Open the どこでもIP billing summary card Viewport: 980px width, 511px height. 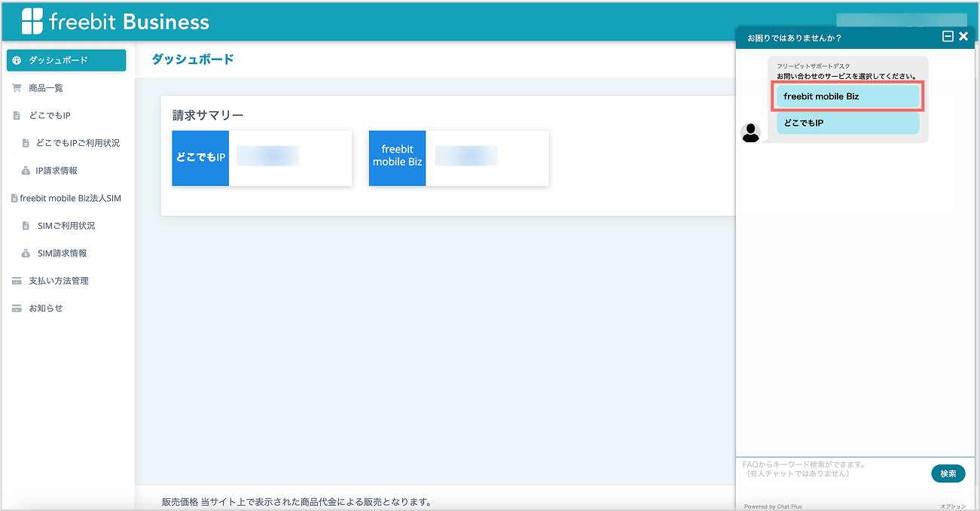click(262, 158)
